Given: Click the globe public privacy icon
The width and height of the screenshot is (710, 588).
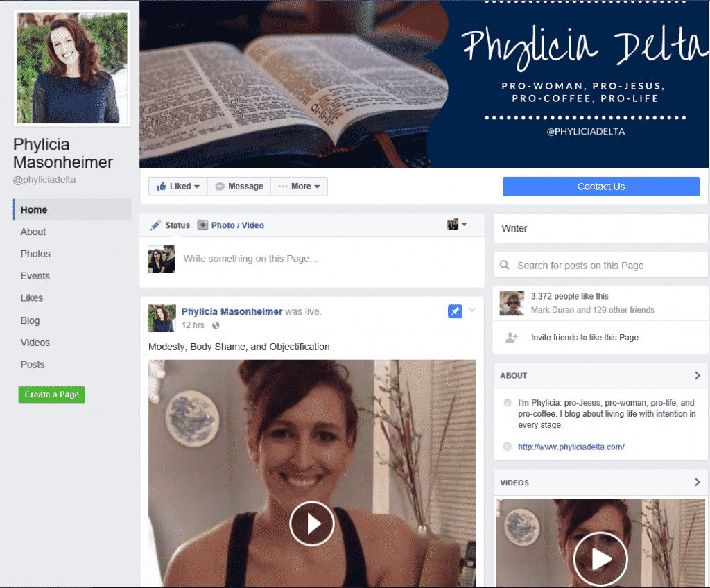Looking at the screenshot, I should 216,325.
